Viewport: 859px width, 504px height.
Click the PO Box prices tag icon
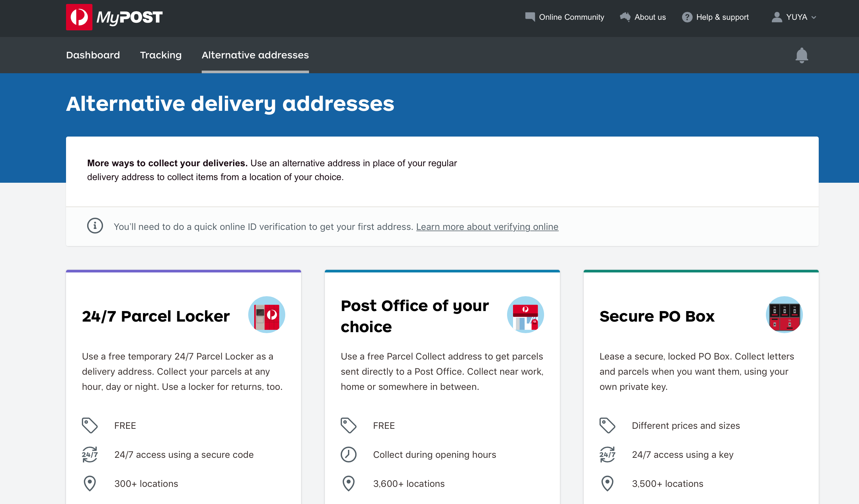pos(607,425)
